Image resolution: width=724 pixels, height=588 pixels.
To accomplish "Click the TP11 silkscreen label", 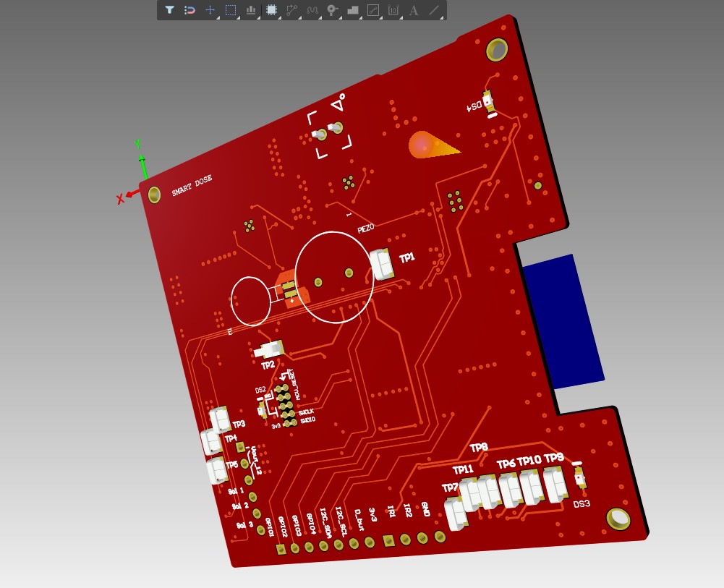I will (463, 470).
